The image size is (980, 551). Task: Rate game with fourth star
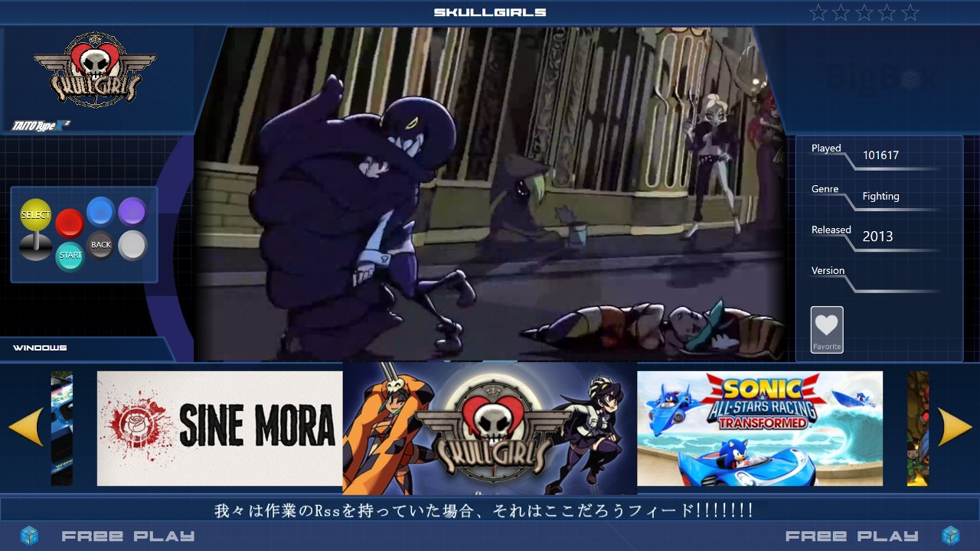pos(887,12)
